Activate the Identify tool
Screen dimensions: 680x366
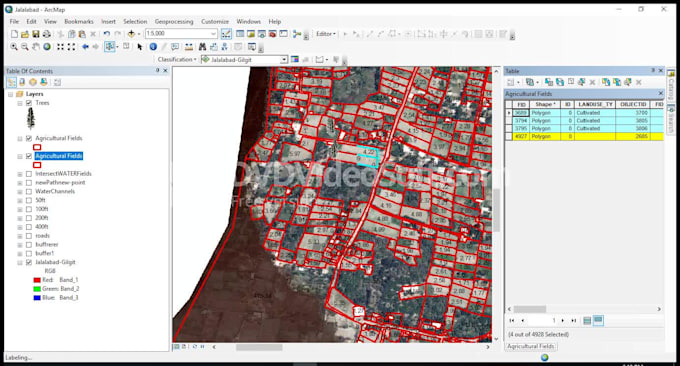(x=153, y=47)
